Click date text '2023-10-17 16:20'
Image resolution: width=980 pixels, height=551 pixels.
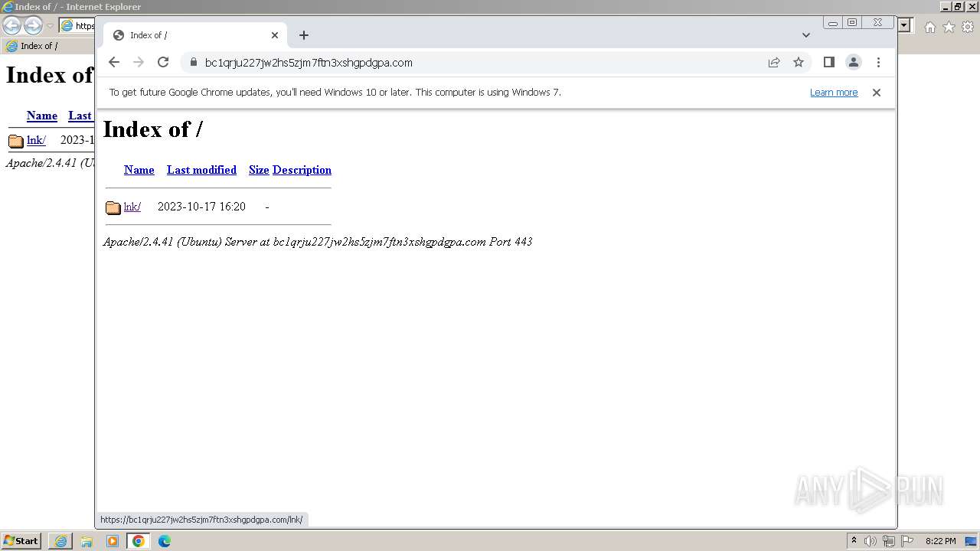[x=201, y=207]
